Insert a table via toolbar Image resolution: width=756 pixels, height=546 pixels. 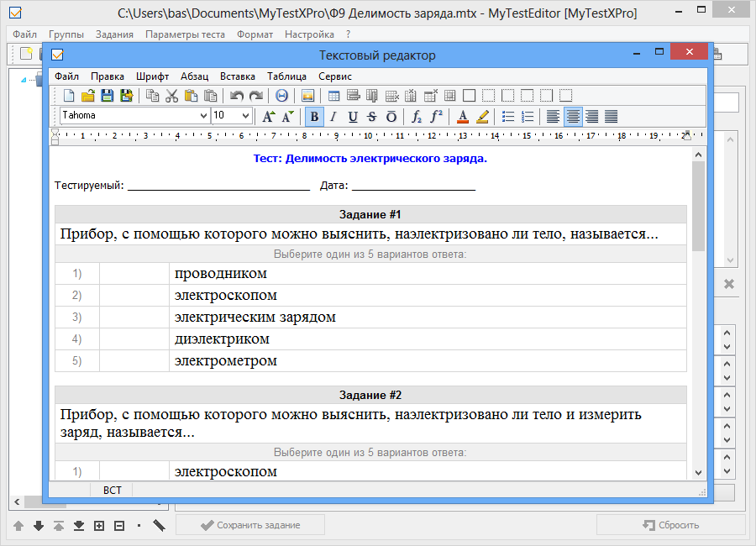click(x=333, y=96)
